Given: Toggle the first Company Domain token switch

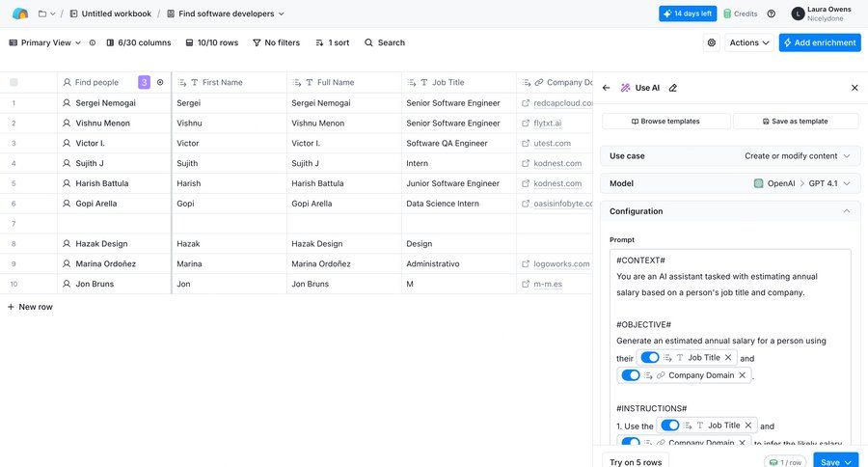Looking at the screenshot, I should (631, 375).
